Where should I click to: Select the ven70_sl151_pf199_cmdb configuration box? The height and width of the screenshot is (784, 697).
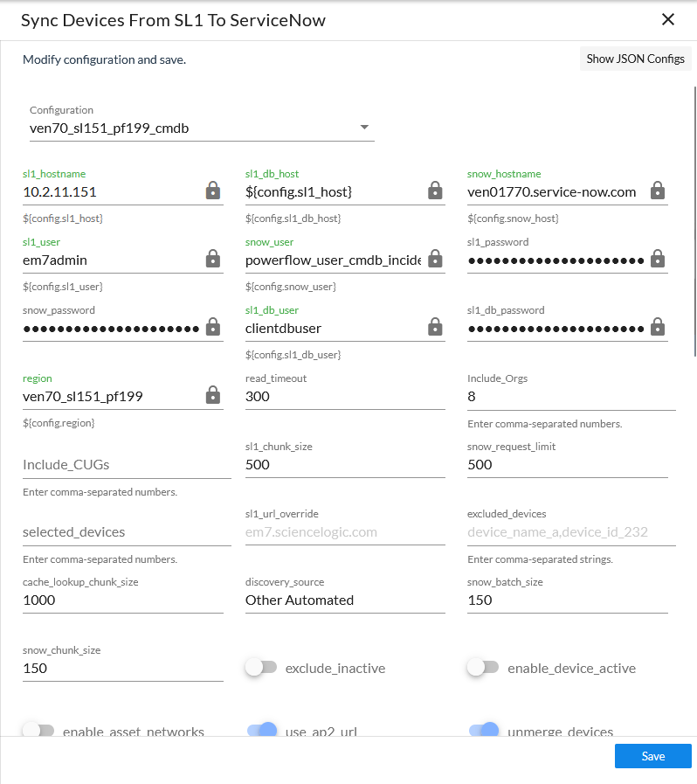coord(192,129)
